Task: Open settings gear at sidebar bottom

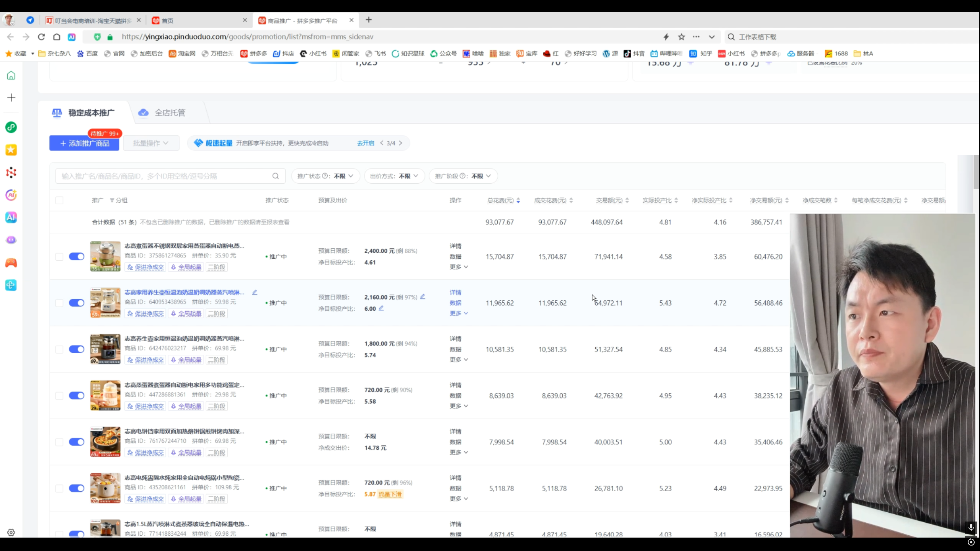Action: pos(11,532)
